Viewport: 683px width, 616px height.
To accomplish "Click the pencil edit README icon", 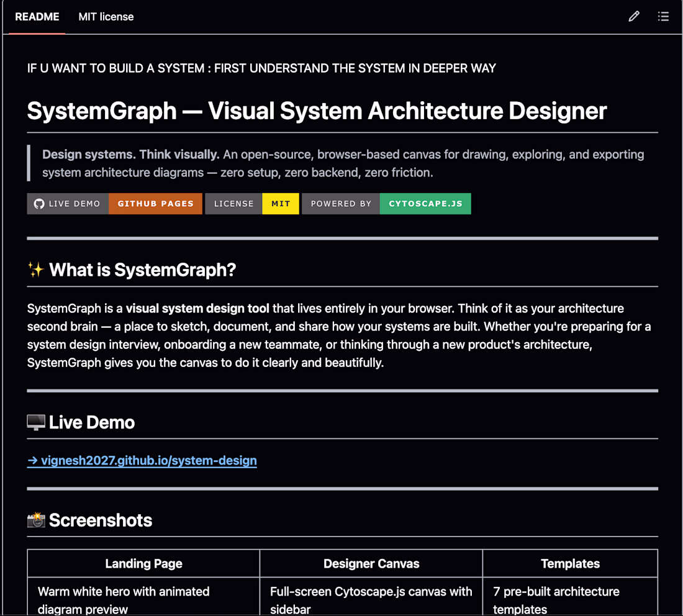I will (634, 17).
